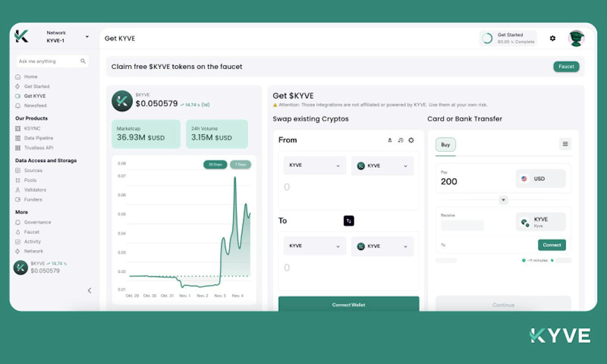607x364 pixels.
Task: Open swap settings gear icon in From panel
Action: coord(411,140)
